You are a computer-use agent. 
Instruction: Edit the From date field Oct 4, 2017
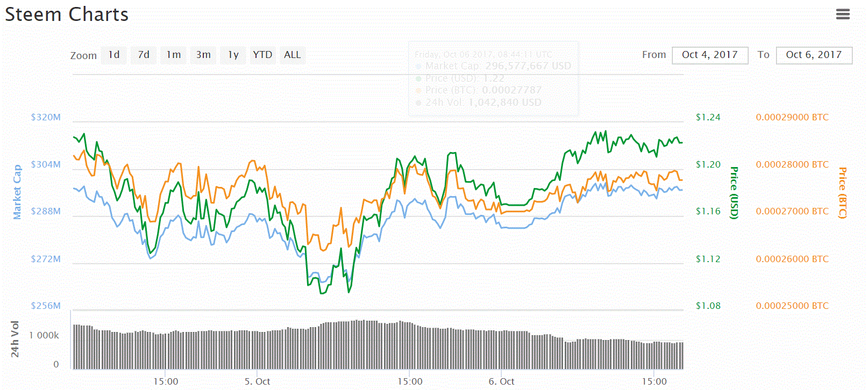pos(710,55)
